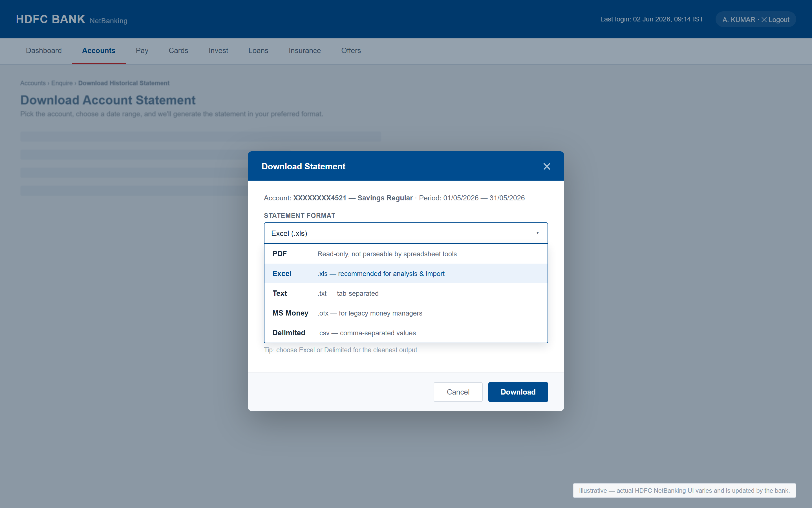Screen dimensions: 812x508
Task: Switch to the Accounts tab
Action: coord(99,51)
